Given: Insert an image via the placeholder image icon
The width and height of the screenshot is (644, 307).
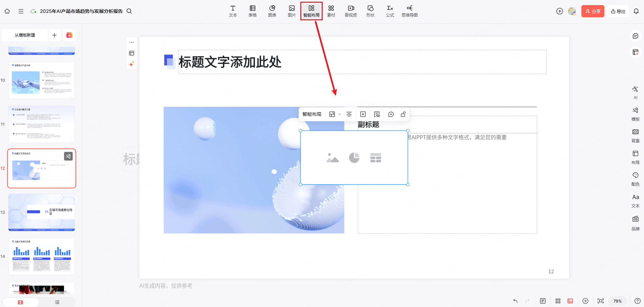Looking at the screenshot, I should pyautogui.click(x=332, y=158).
